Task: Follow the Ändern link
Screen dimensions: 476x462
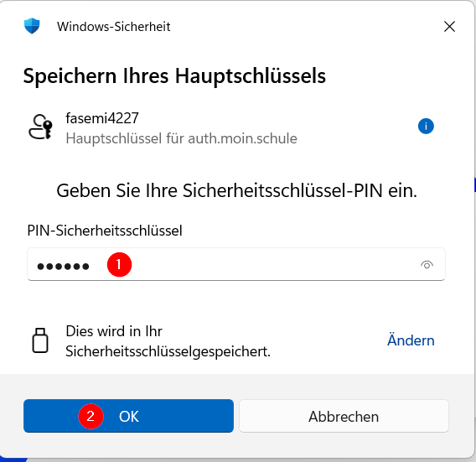Action: (411, 340)
